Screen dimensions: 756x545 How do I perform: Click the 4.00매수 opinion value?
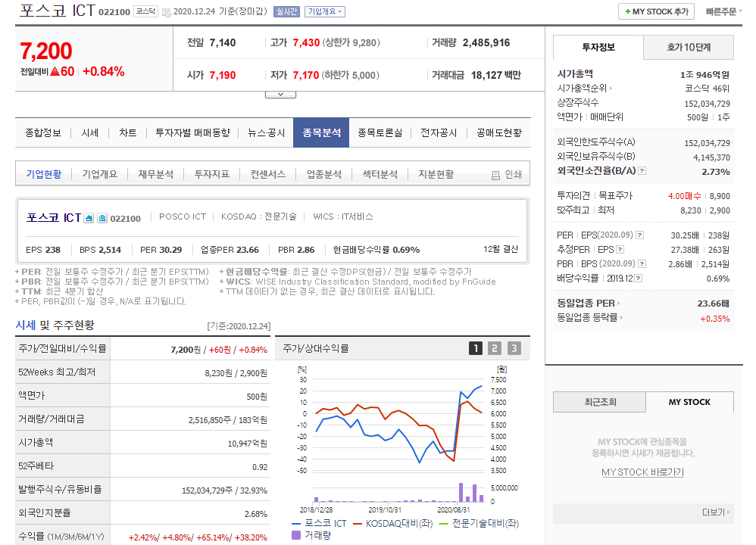684,196
